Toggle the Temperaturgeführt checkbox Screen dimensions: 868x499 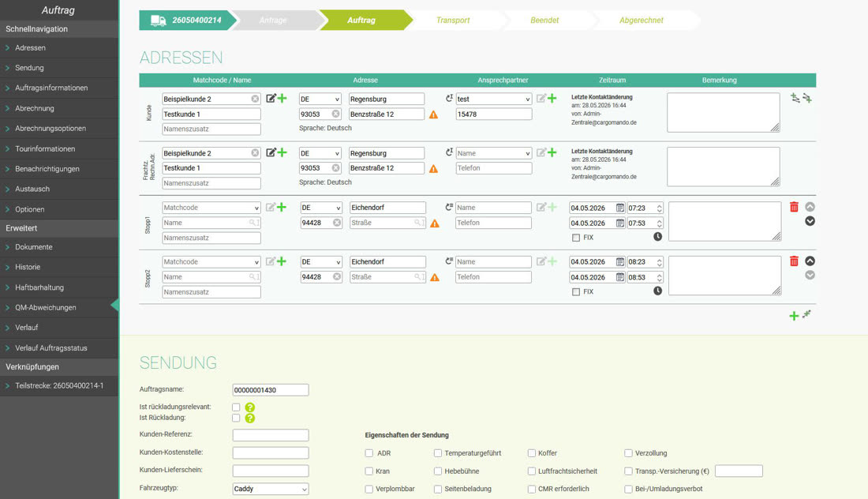tap(438, 453)
